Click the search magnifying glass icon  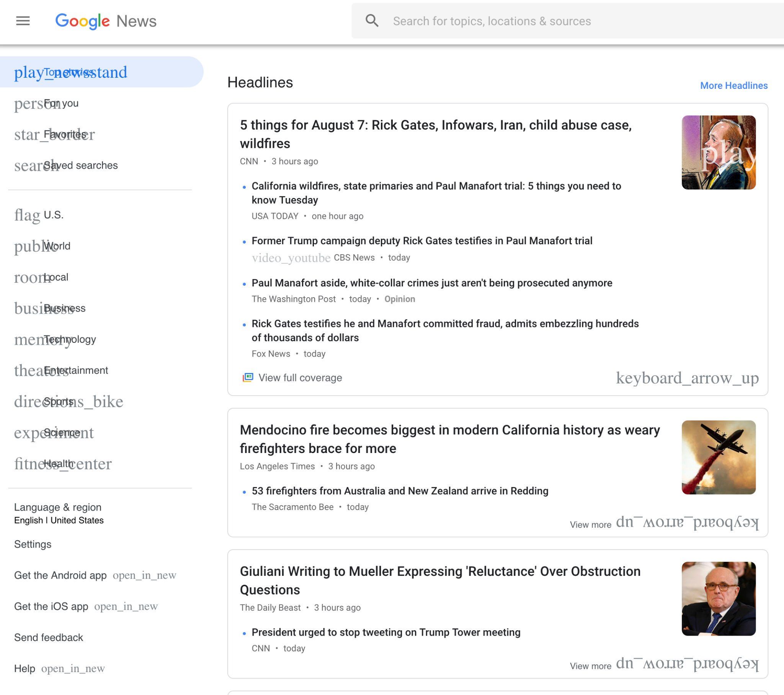[x=372, y=21]
